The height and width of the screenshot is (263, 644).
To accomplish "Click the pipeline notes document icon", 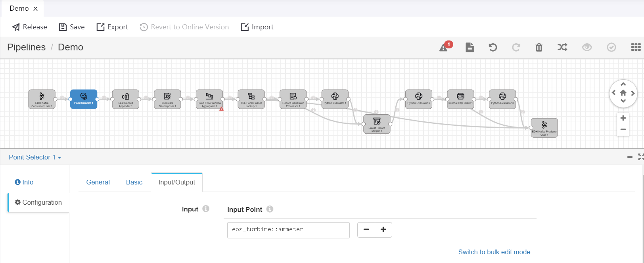I will tap(470, 48).
